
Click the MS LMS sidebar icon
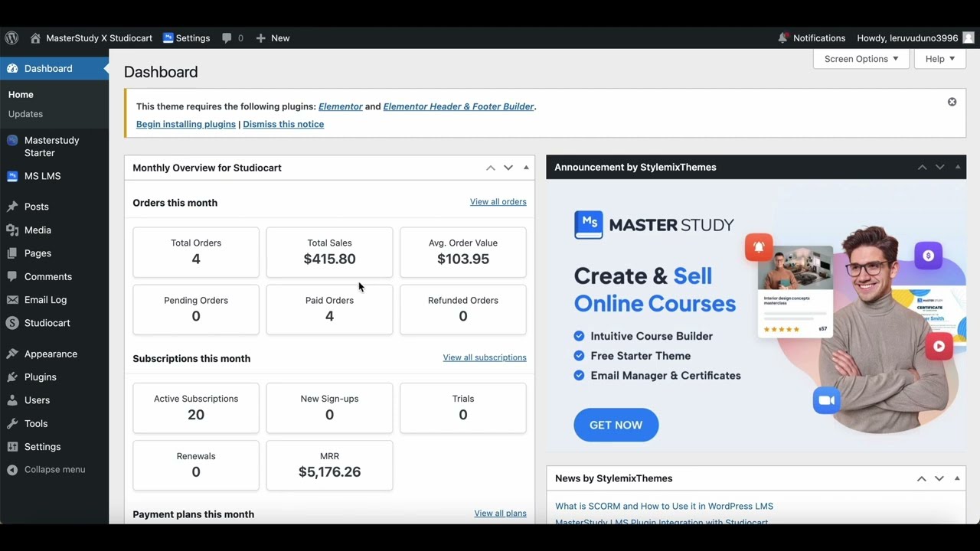12,176
